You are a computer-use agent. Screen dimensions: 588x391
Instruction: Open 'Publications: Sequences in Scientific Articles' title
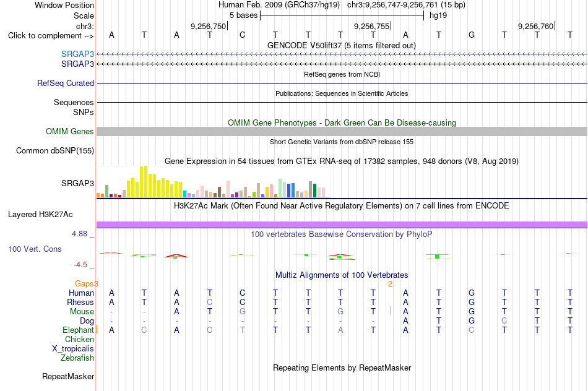(342, 93)
